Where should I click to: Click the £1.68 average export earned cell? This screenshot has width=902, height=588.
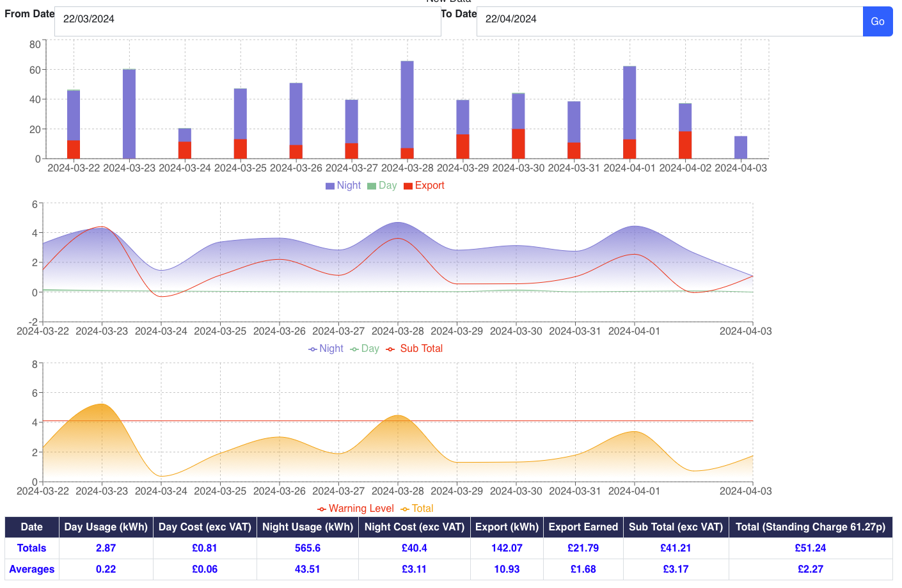coord(583,569)
